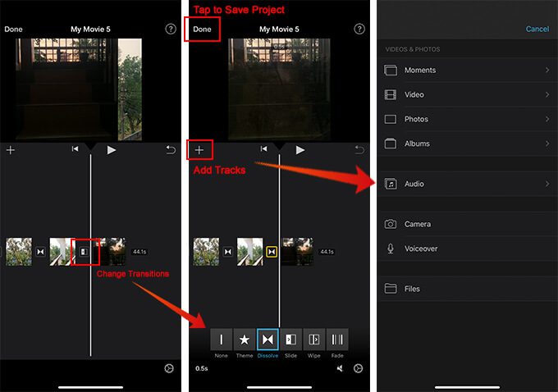
Task: Tap chevron on the Audio row
Action: (x=547, y=184)
